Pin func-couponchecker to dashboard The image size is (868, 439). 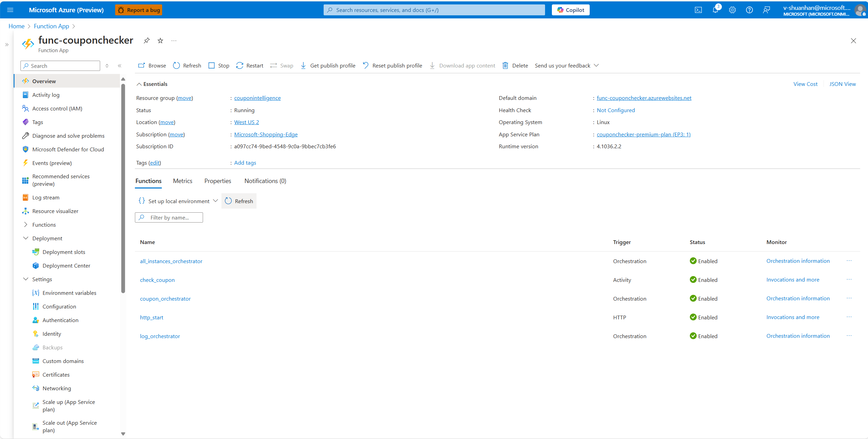pos(146,41)
